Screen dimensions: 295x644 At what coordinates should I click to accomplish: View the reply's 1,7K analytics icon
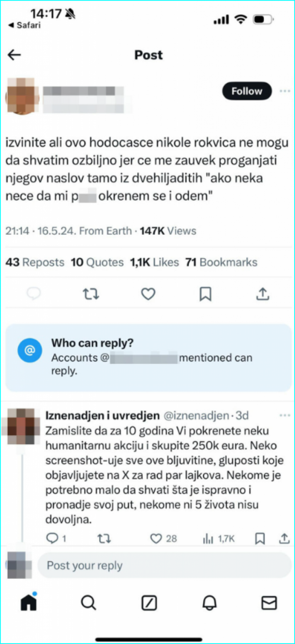pyautogui.click(x=208, y=538)
